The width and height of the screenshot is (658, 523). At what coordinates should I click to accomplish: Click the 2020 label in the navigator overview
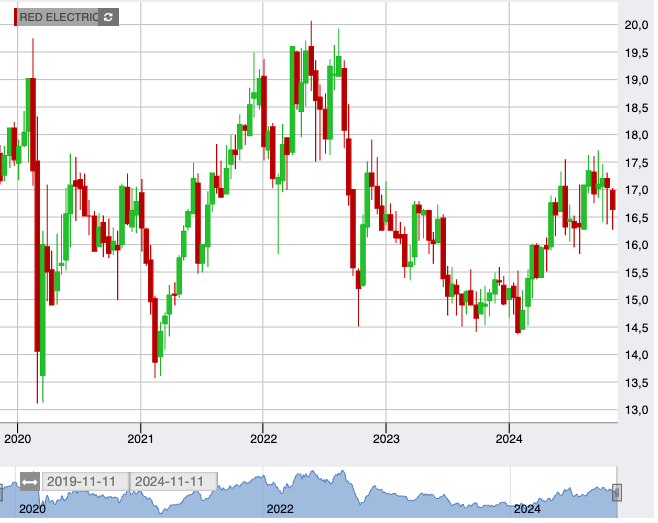(x=32, y=510)
